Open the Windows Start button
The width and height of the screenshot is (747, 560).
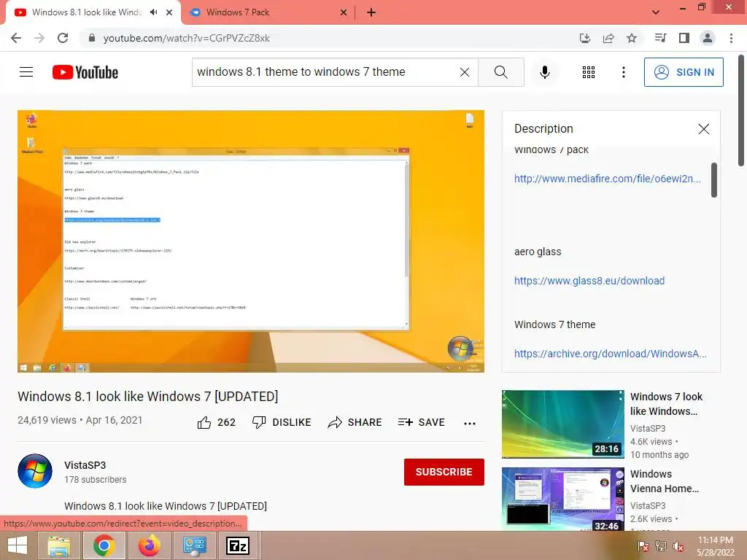[x=18, y=545]
